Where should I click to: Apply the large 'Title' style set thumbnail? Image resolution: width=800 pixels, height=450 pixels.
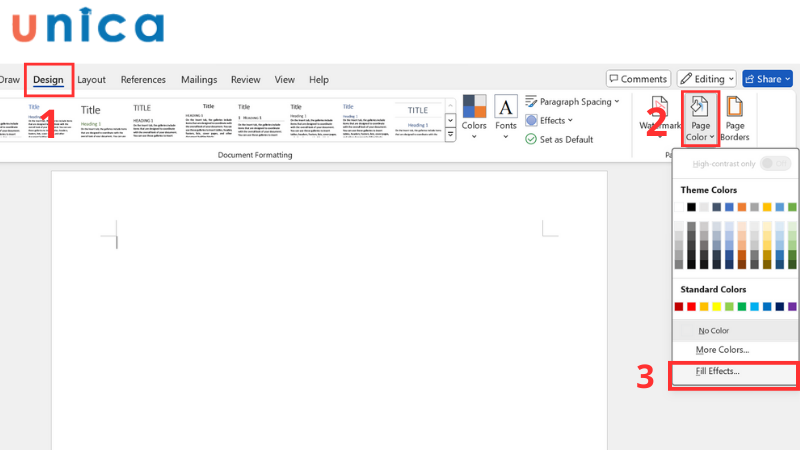point(104,120)
